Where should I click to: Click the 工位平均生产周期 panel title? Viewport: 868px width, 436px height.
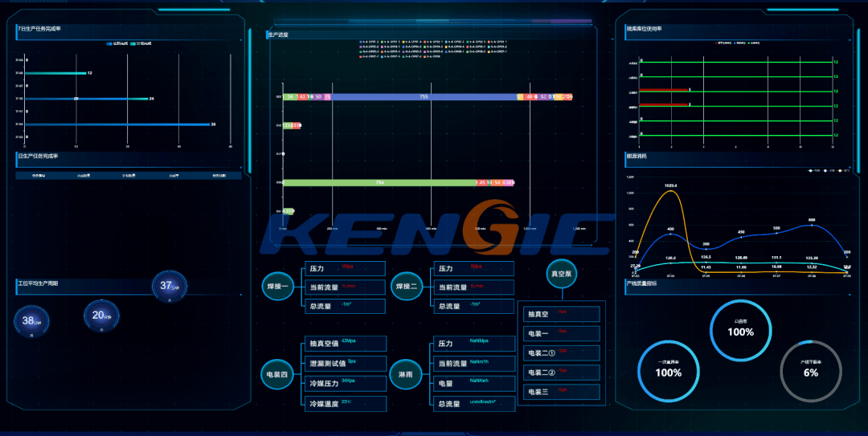point(38,283)
